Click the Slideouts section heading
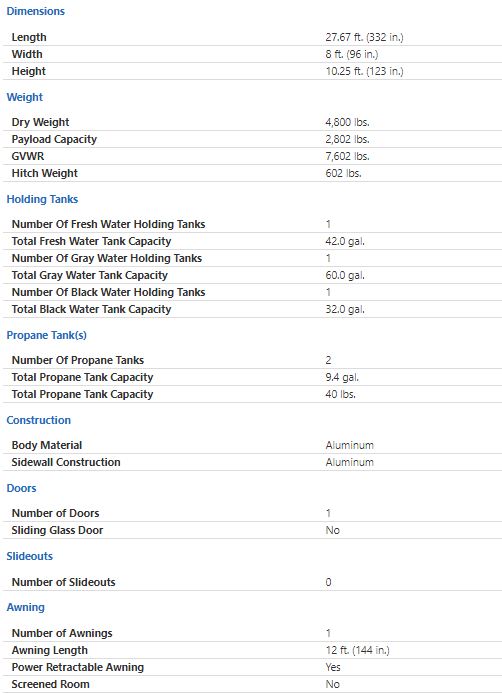The image size is (502, 694). (x=30, y=556)
